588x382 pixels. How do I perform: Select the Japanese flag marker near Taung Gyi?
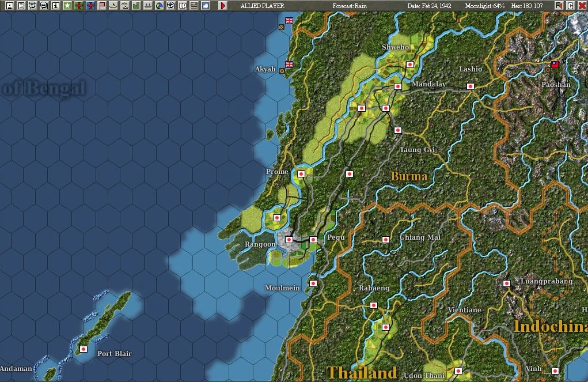[x=398, y=130]
